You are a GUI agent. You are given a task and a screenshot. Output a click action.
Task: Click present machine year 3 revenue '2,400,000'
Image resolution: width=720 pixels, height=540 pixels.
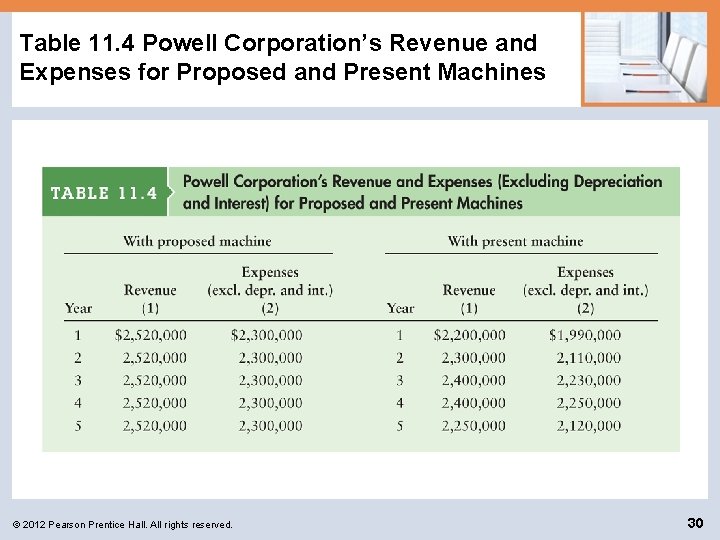pyautogui.click(x=473, y=380)
